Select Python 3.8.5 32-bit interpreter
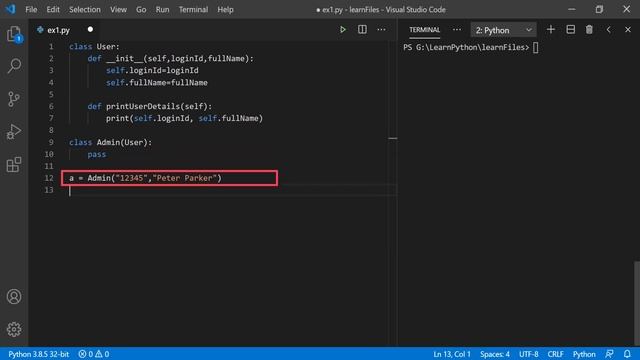The width and height of the screenshot is (640, 360). click(x=39, y=354)
